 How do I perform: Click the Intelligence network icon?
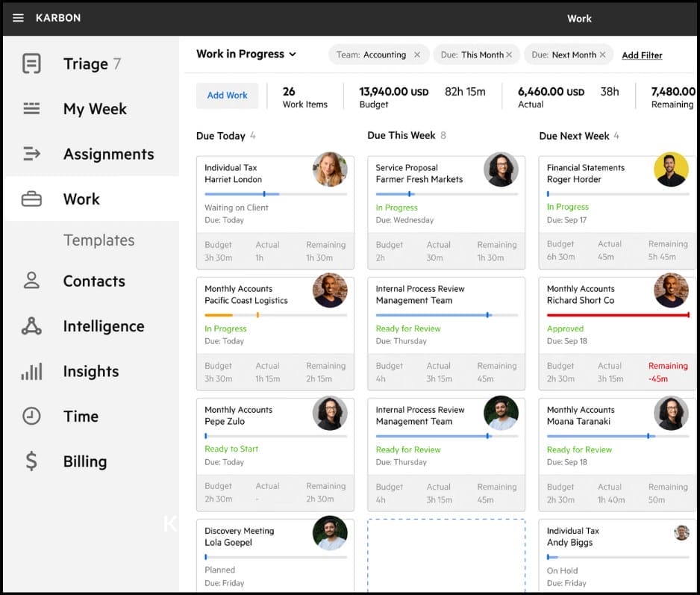tap(31, 326)
